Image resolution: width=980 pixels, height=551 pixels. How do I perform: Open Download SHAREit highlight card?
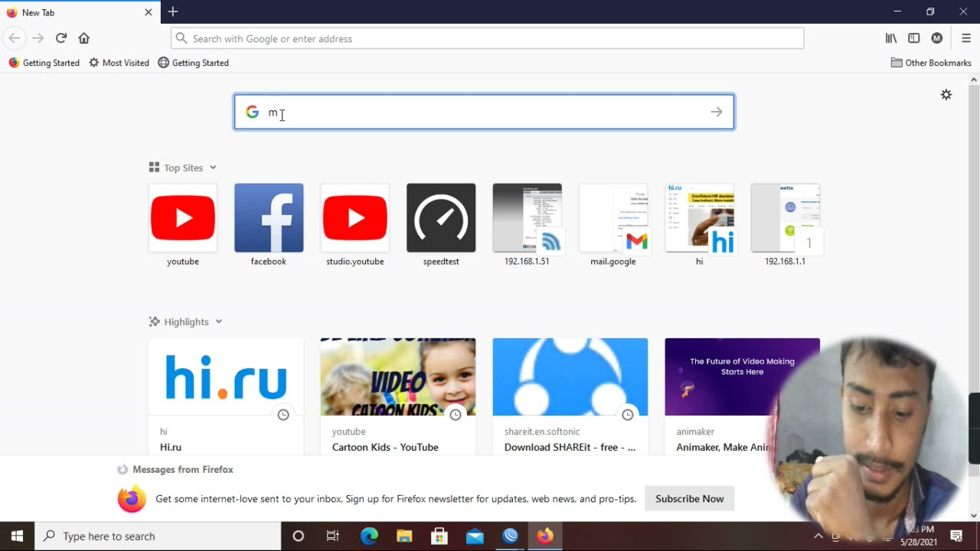(570, 396)
